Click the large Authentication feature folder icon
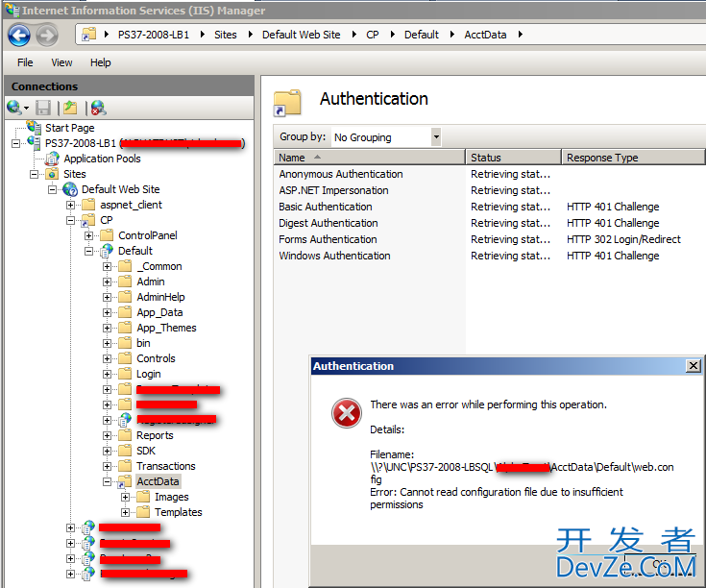Screen dimensions: 706x588 tap(287, 103)
